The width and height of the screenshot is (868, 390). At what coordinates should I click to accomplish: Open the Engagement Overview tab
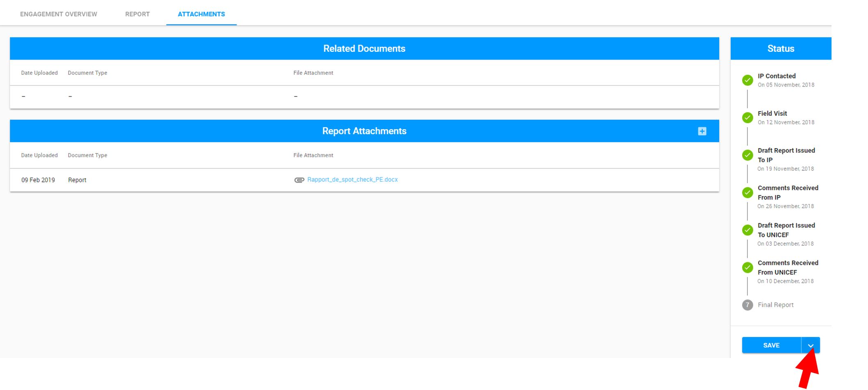[x=59, y=14]
